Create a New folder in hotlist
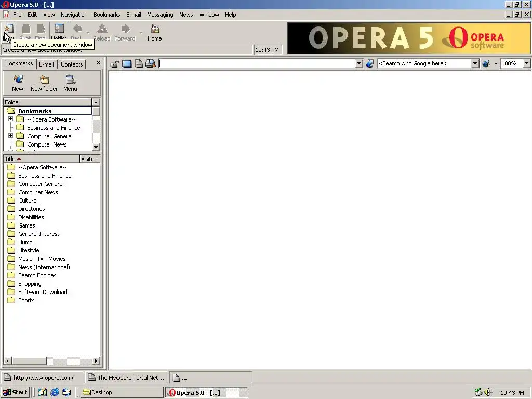The image size is (532, 399). click(x=44, y=83)
